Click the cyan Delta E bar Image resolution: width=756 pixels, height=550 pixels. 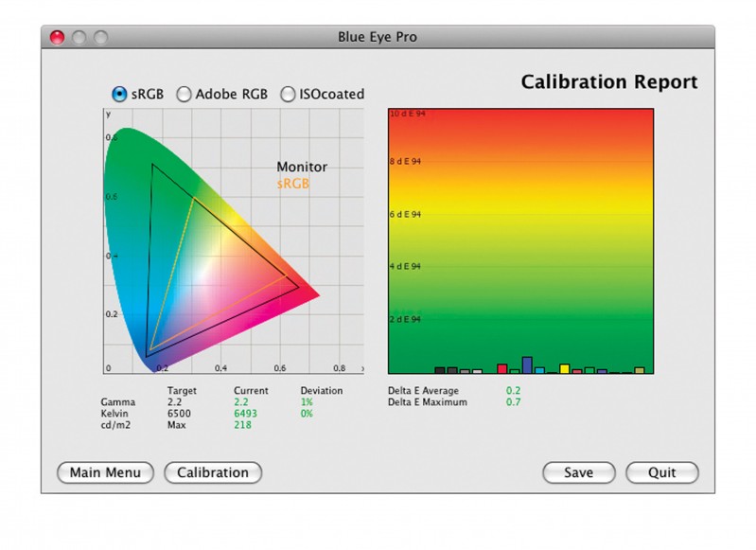pyautogui.click(x=539, y=370)
